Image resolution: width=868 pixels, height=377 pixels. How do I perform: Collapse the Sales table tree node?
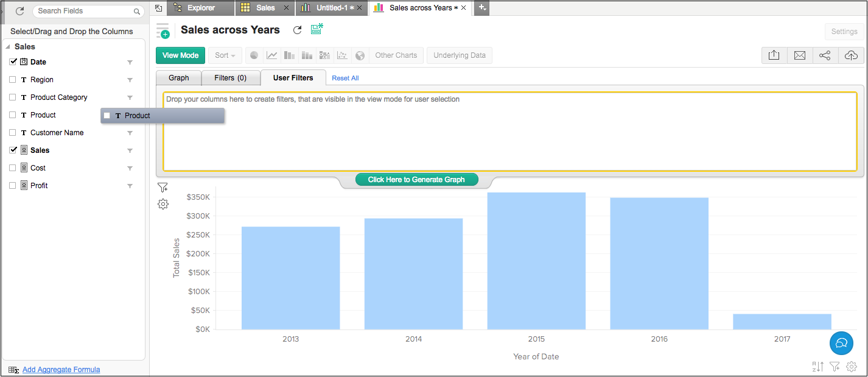click(x=8, y=47)
